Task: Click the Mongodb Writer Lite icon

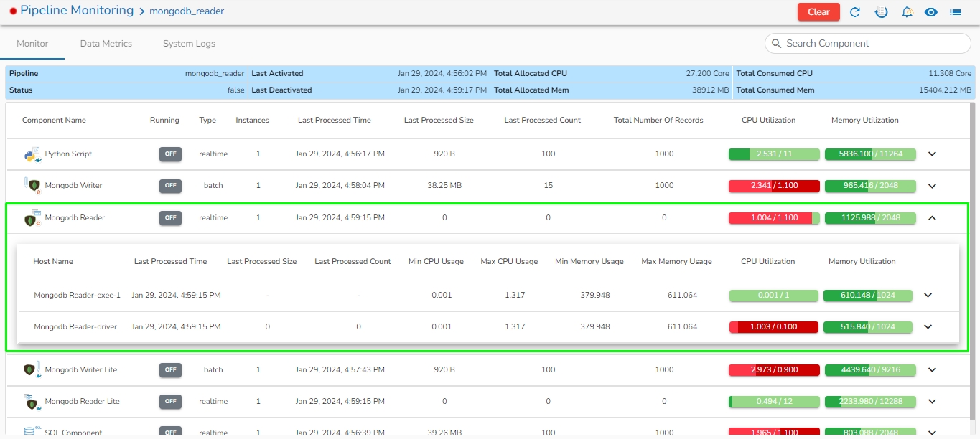Action: 31,369
